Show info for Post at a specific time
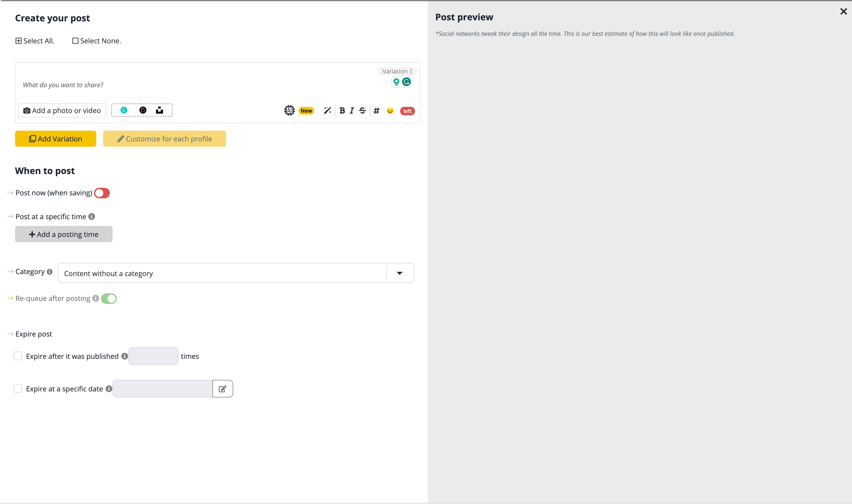The height and width of the screenshot is (504, 852). tap(92, 216)
